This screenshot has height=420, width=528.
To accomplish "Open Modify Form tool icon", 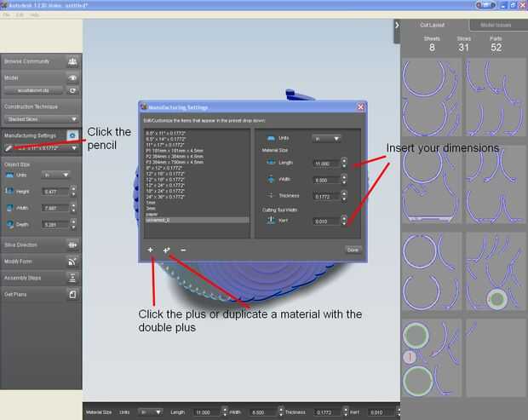I will click(72, 262).
